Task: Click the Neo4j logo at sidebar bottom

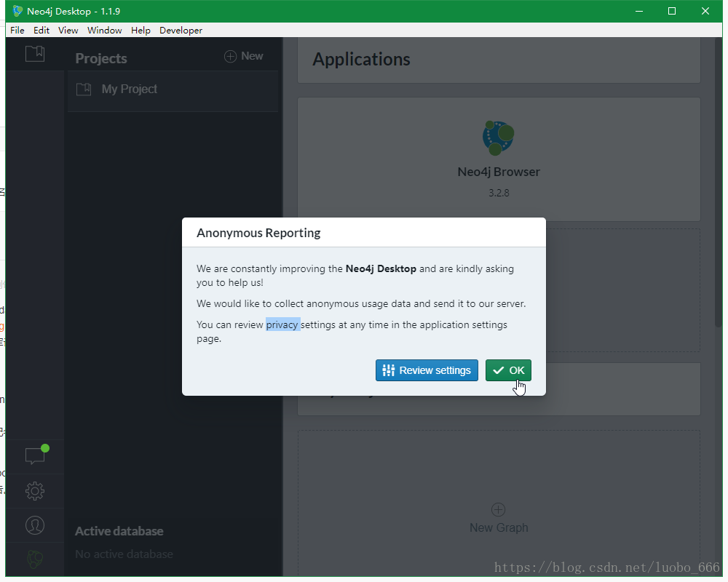Action: (x=35, y=559)
